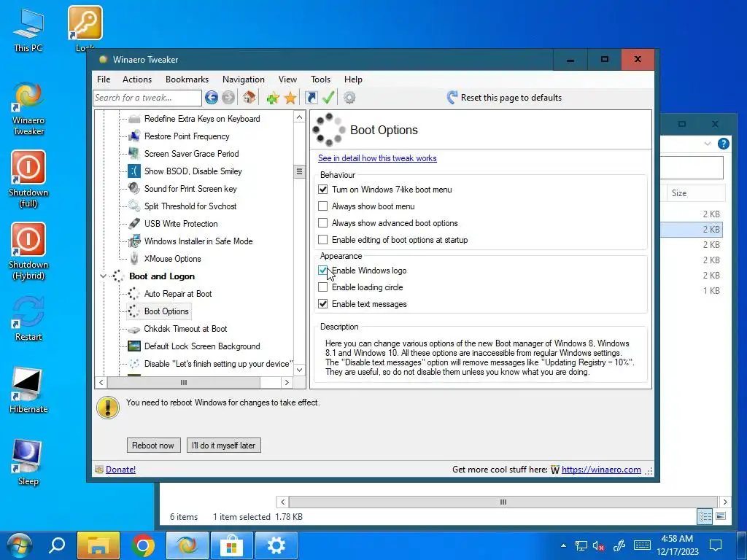
Task: Check Enable editing of boot options at startup
Action: (323, 239)
